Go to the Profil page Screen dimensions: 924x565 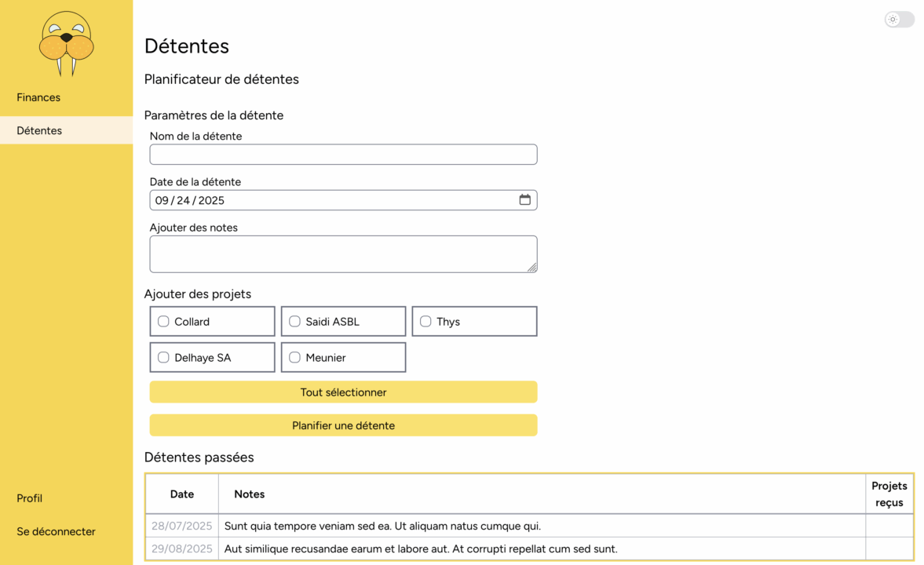coord(30,498)
